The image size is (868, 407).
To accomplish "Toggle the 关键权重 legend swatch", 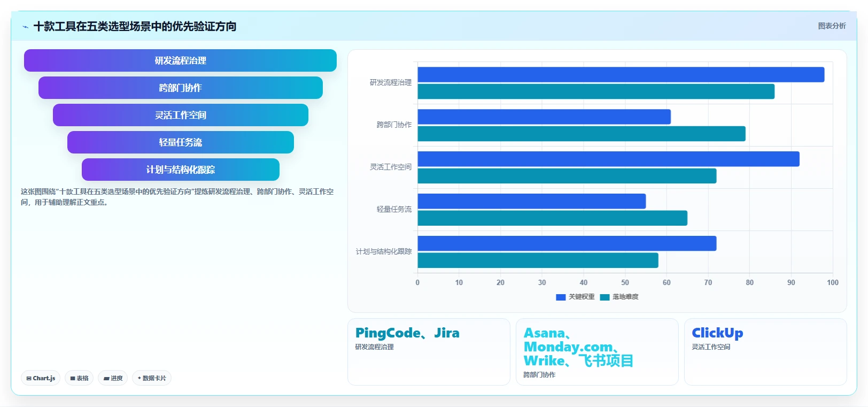I will pyautogui.click(x=561, y=297).
